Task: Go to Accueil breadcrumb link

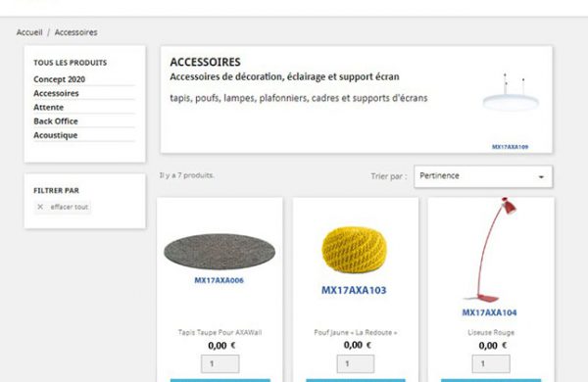Action: [x=29, y=32]
